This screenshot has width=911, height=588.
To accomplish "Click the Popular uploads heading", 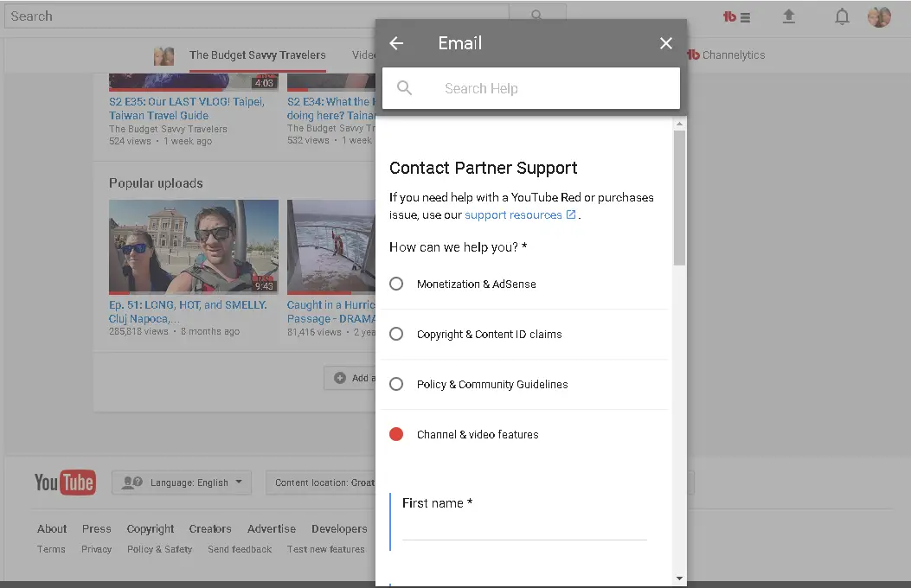I will [x=156, y=183].
